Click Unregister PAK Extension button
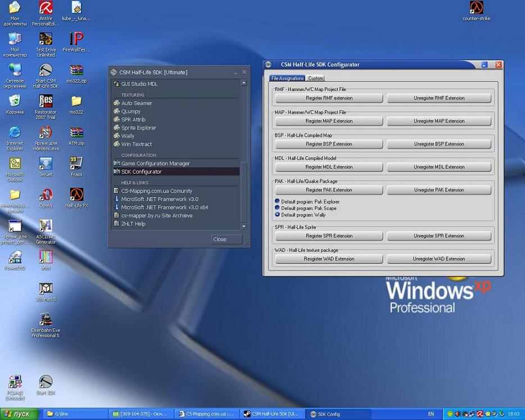Viewport: 525px width, 420px height. [x=439, y=190]
